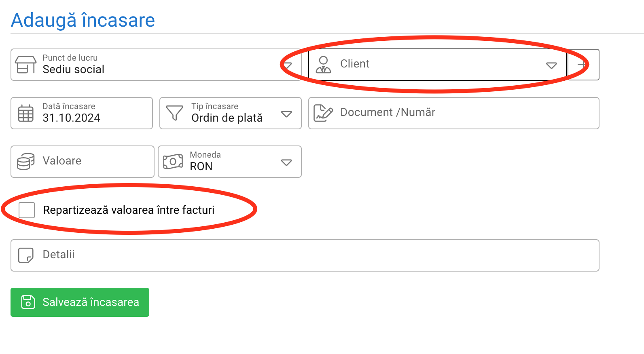Open the Punct de lucru dropdown arrow
The height and width of the screenshot is (354, 644).
click(x=288, y=65)
